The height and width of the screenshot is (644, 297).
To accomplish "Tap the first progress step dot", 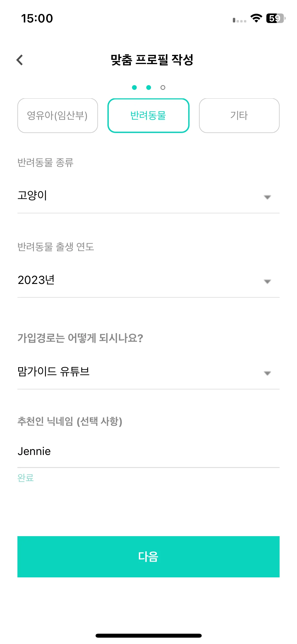I will point(134,88).
